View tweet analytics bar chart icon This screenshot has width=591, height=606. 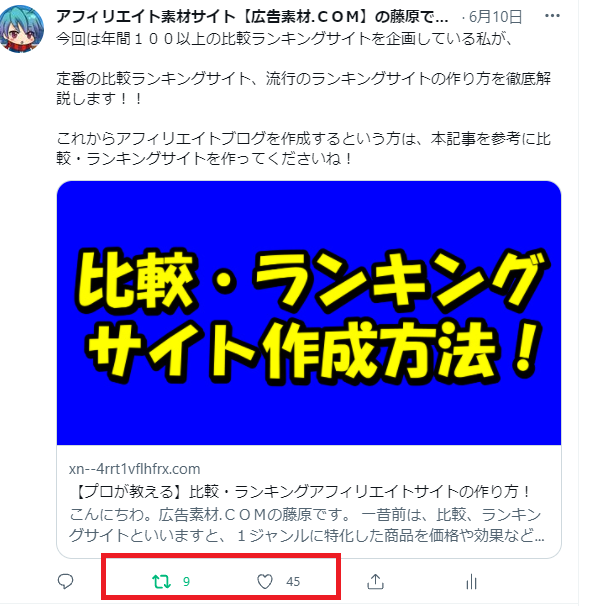click(472, 581)
